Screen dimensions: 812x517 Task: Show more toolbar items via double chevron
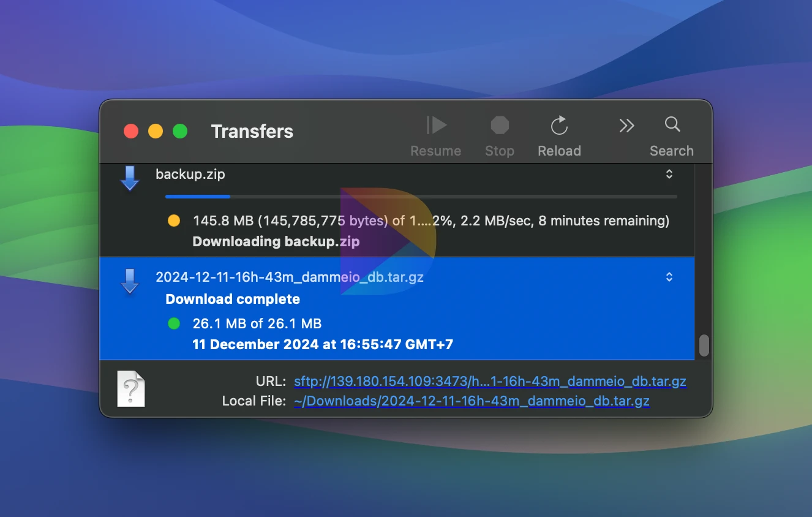click(626, 126)
